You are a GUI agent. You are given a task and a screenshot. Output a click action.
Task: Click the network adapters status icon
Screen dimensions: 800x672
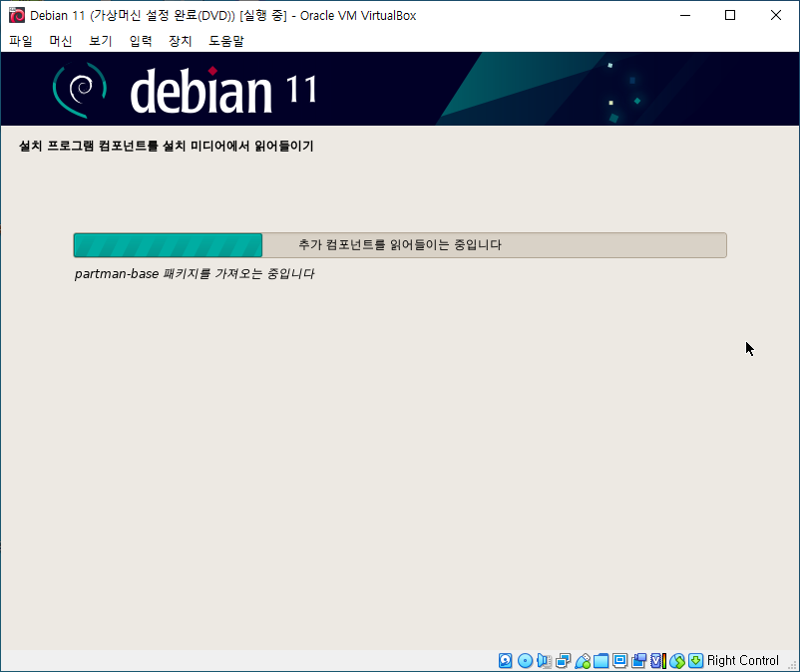tap(564, 661)
